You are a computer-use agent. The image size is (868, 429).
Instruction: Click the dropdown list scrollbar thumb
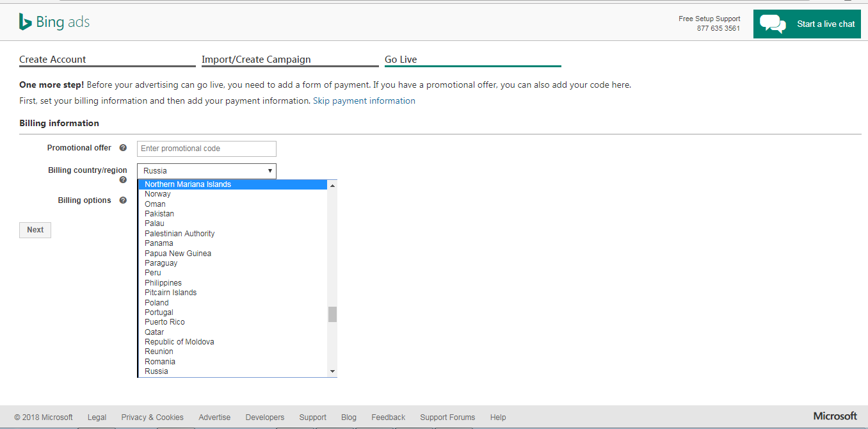point(332,314)
